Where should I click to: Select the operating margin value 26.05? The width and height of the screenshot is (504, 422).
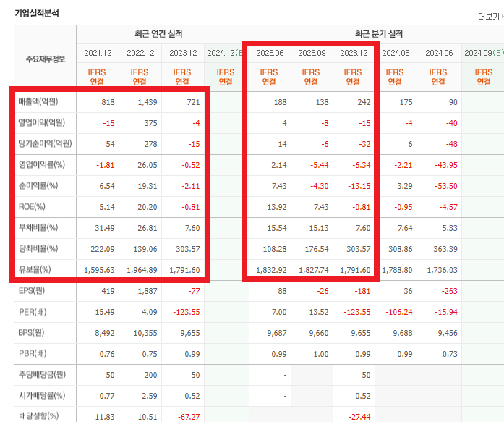tap(148, 165)
